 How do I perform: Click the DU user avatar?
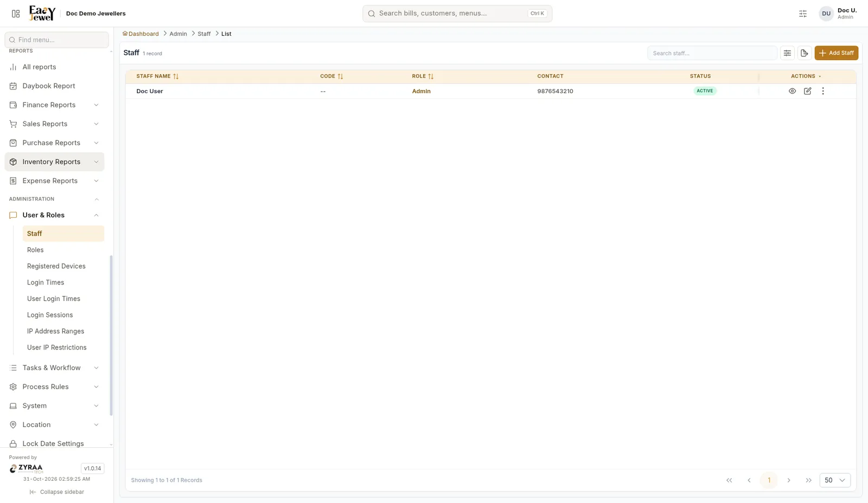click(826, 14)
